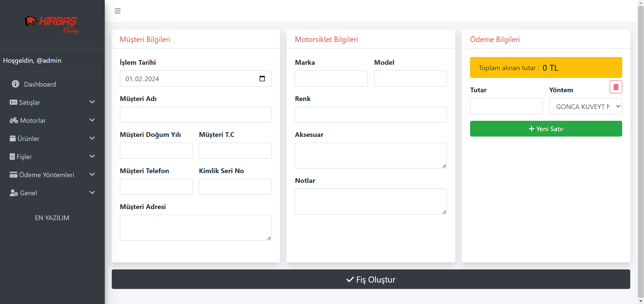This screenshot has height=304, width=644.
Task: Click the Satışlar money icon
Action: [x=13, y=102]
